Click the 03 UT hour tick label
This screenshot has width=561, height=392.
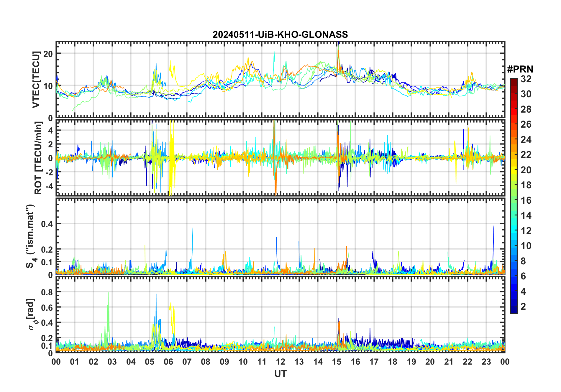pyautogui.click(x=112, y=362)
